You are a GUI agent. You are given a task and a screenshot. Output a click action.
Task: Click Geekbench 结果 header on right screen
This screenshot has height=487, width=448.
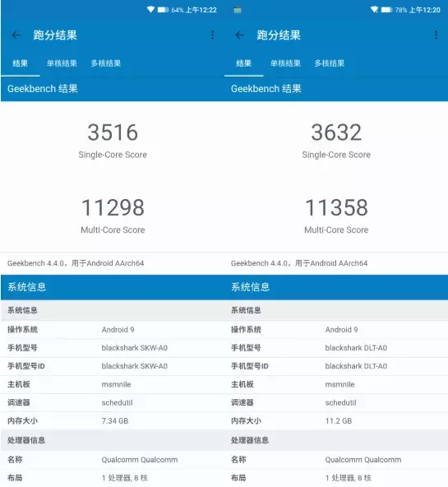tap(266, 89)
